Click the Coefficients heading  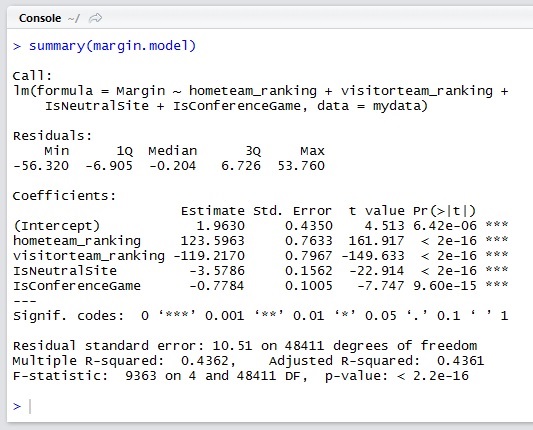pyautogui.click(x=65, y=196)
